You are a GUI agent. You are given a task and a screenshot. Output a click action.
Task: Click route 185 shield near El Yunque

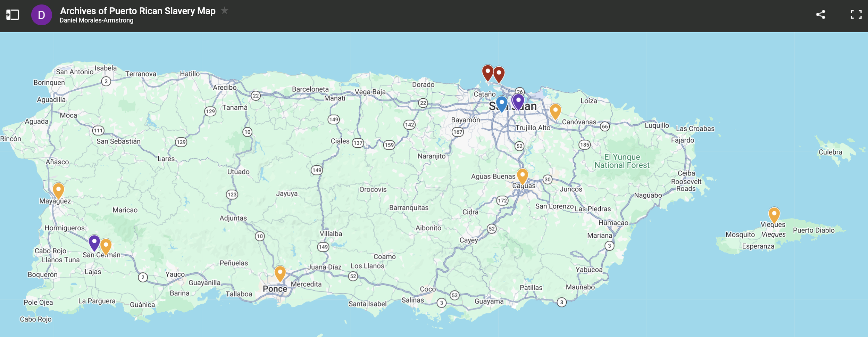pos(585,145)
